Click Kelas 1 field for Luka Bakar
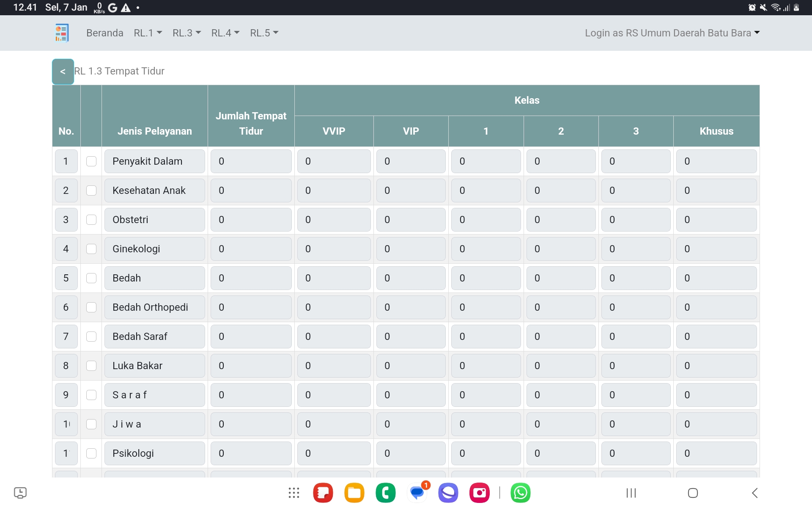 [486, 366]
